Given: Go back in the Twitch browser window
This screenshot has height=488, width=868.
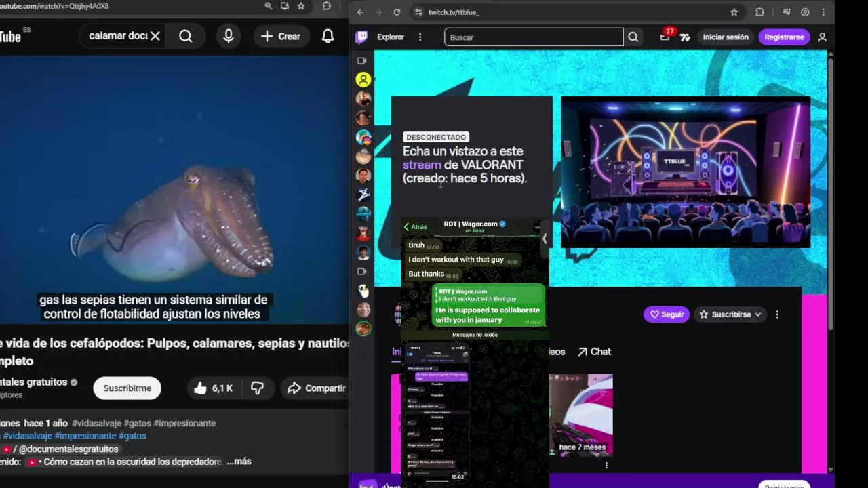Looking at the screenshot, I should [x=360, y=12].
